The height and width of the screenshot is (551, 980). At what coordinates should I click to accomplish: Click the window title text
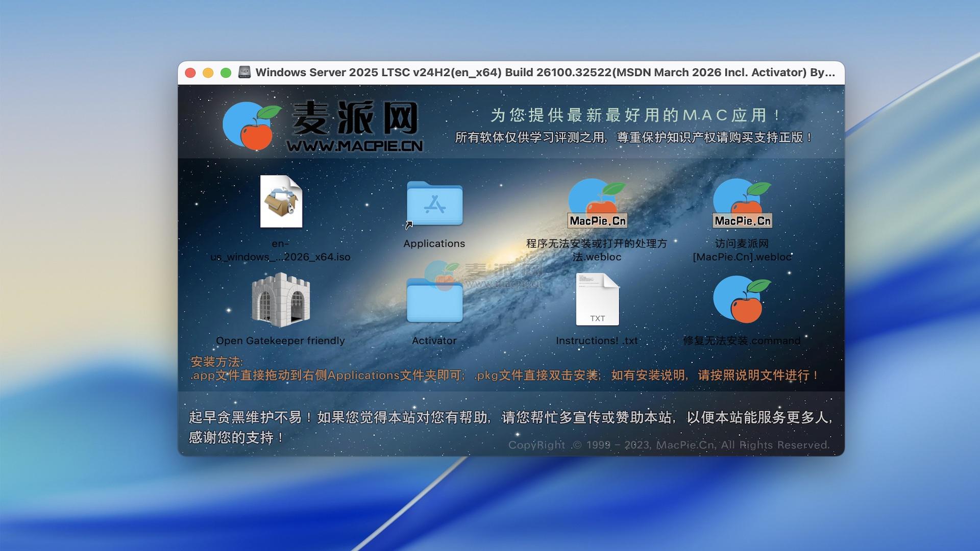tap(545, 72)
